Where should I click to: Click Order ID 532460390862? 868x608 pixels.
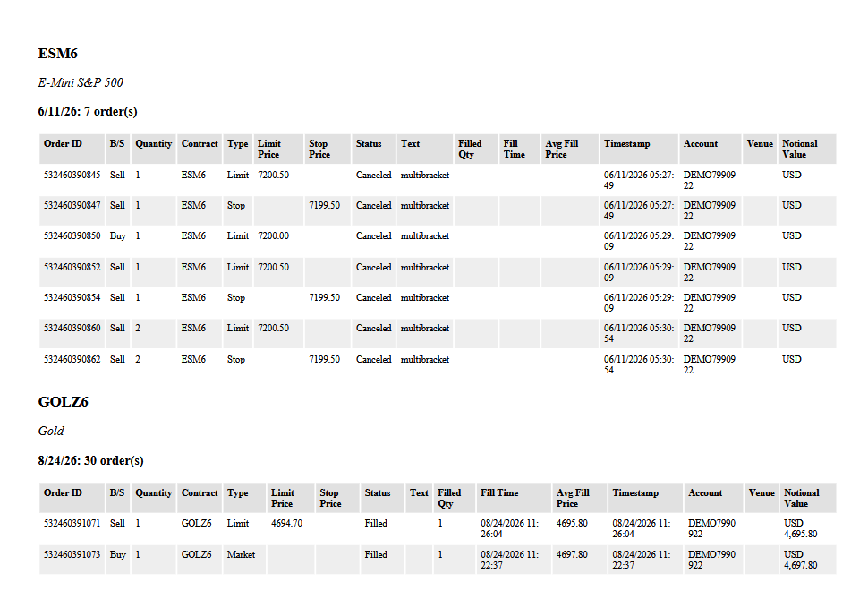point(72,359)
